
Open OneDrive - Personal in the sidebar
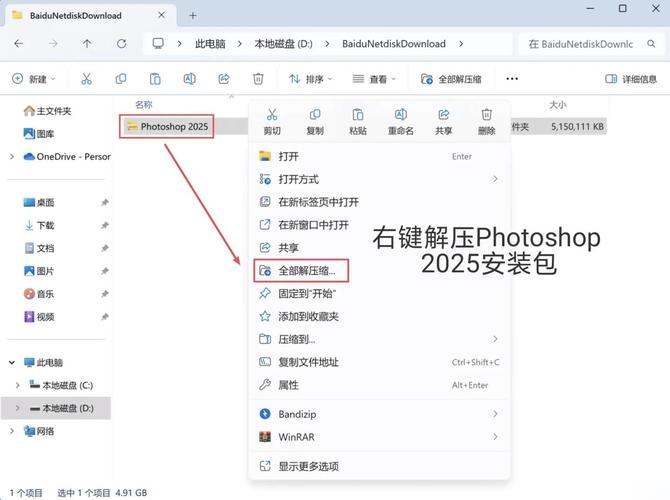point(67,157)
